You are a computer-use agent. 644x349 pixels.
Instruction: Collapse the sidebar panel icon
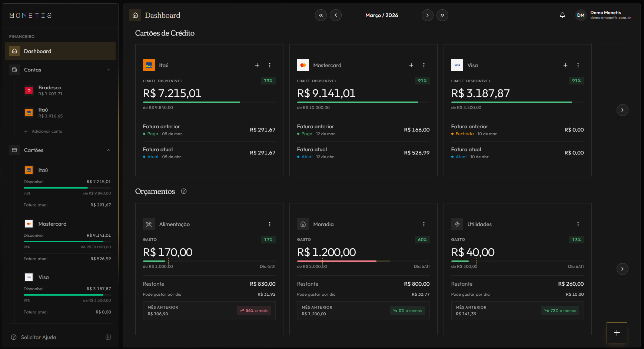pos(108,337)
